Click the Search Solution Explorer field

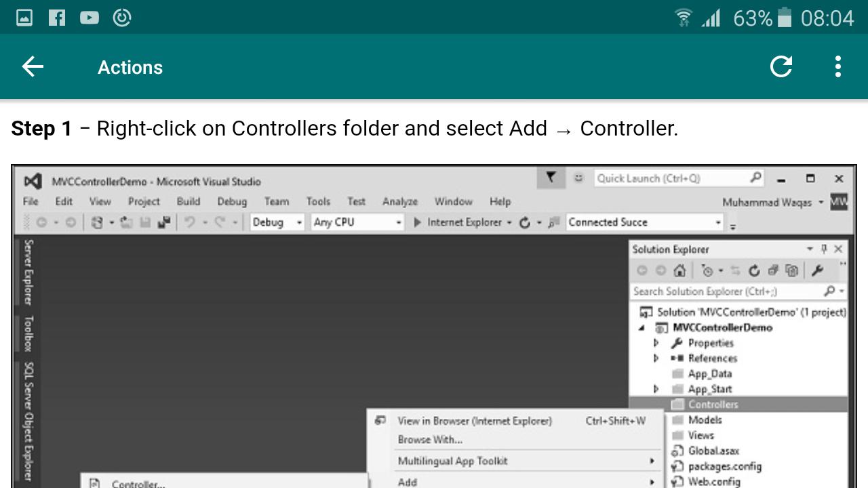(738, 291)
